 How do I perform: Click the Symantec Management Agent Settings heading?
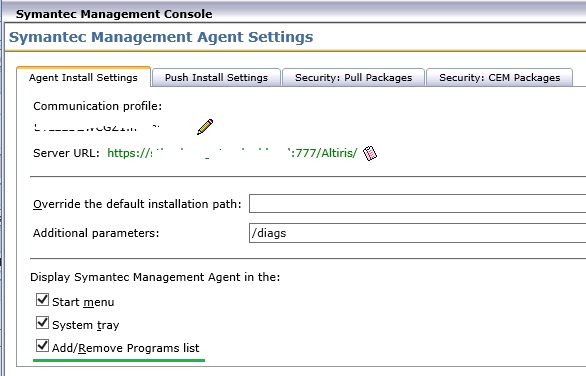(x=161, y=37)
